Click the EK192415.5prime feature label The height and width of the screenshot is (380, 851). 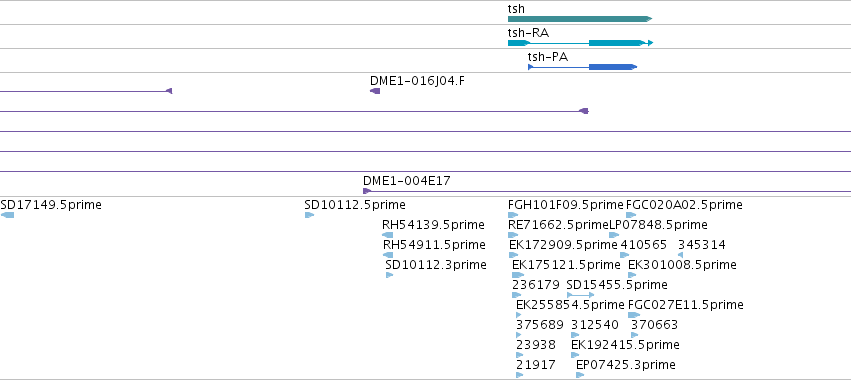pos(625,345)
